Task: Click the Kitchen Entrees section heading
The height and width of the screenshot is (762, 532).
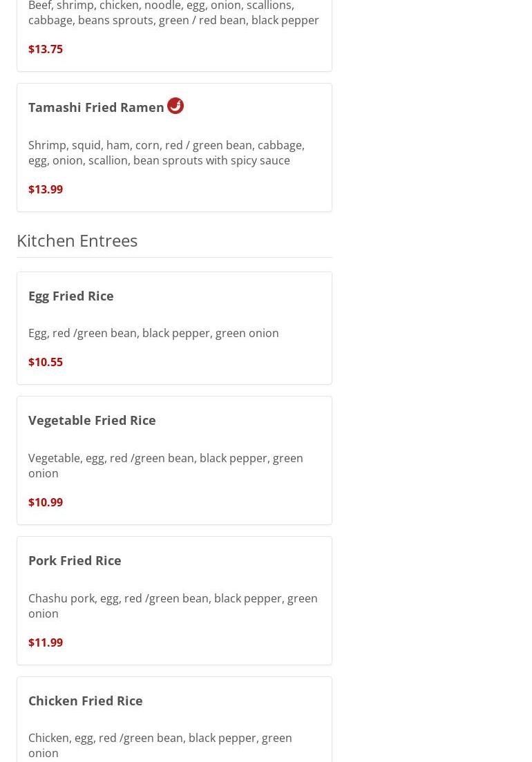Action: pos(77,240)
